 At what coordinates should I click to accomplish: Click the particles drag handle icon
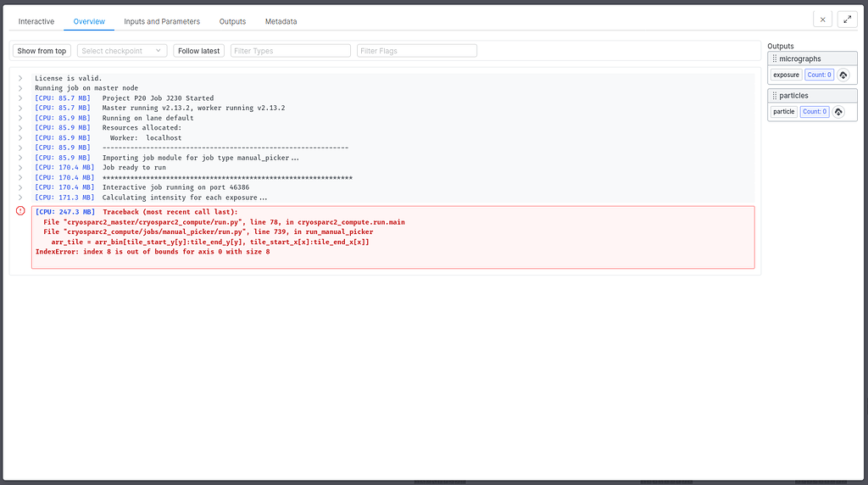coord(775,96)
